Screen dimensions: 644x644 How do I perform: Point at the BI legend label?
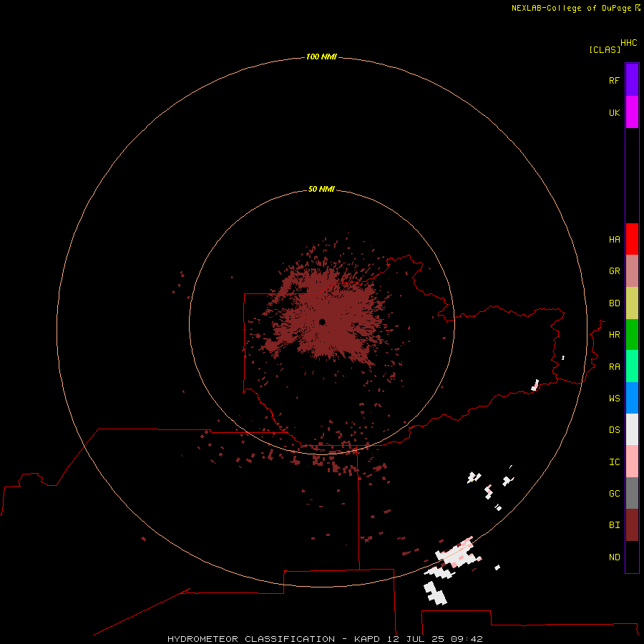click(614, 525)
